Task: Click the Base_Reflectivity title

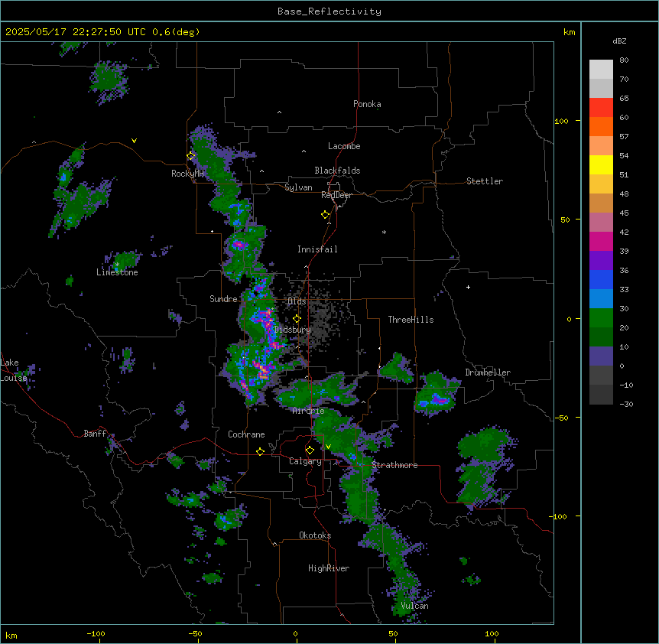Action: (x=329, y=11)
